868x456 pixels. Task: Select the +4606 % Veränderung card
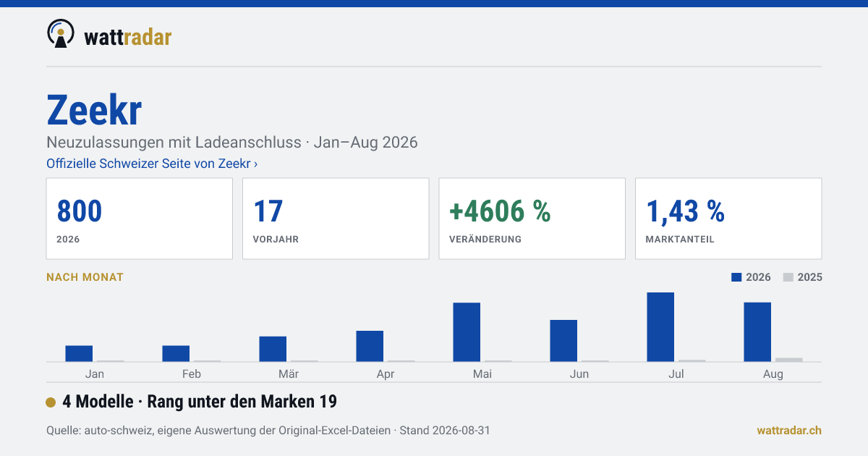pos(532,219)
